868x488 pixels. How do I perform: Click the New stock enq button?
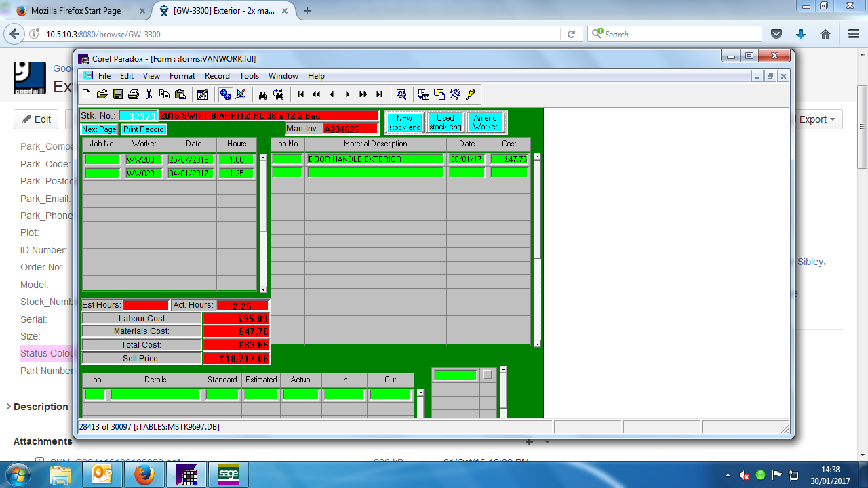(x=405, y=123)
